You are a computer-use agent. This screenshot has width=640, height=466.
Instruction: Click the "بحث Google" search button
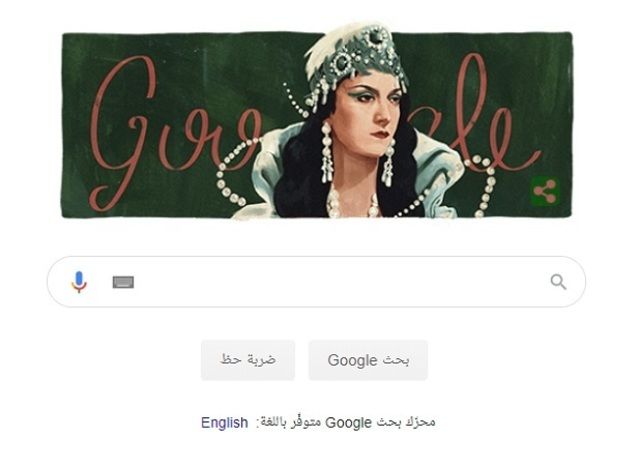(x=368, y=360)
